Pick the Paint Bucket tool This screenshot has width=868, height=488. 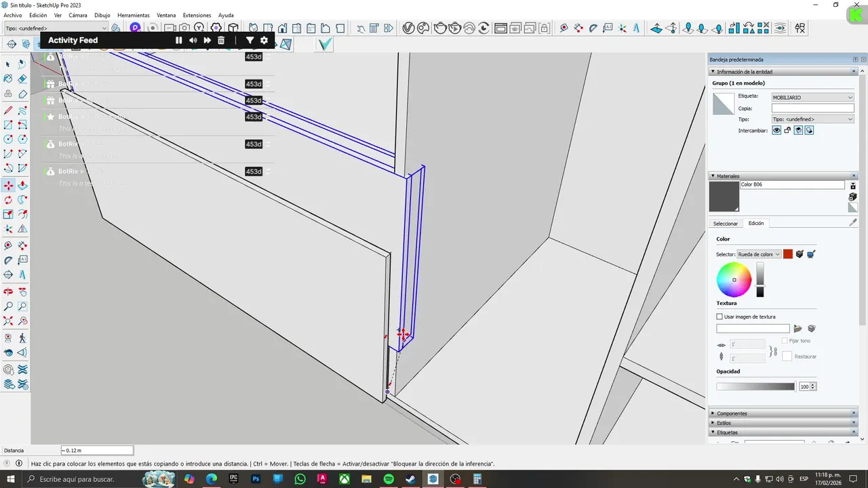pyautogui.click(x=8, y=79)
